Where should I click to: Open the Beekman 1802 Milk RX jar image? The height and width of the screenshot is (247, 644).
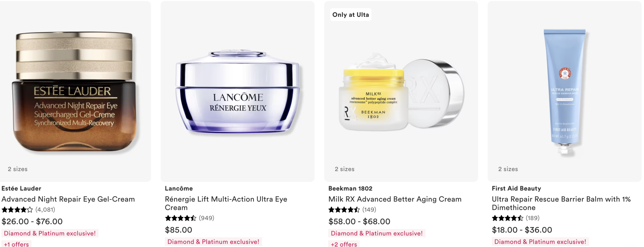click(x=401, y=92)
